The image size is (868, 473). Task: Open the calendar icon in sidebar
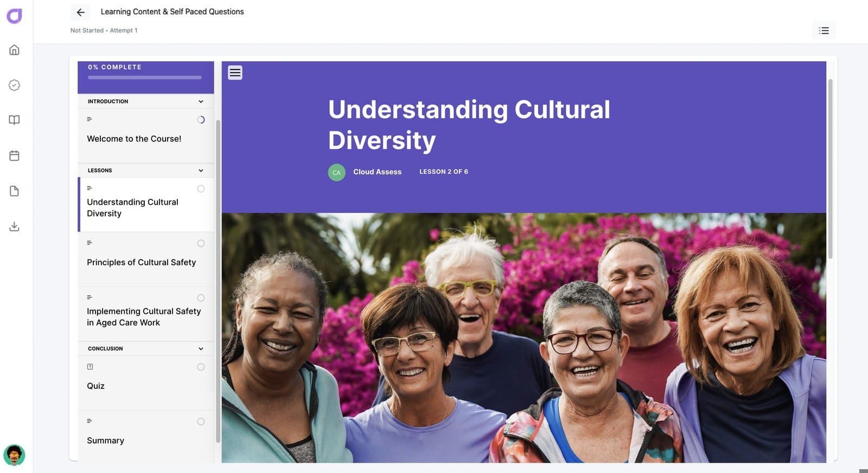click(x=14, y=155)
